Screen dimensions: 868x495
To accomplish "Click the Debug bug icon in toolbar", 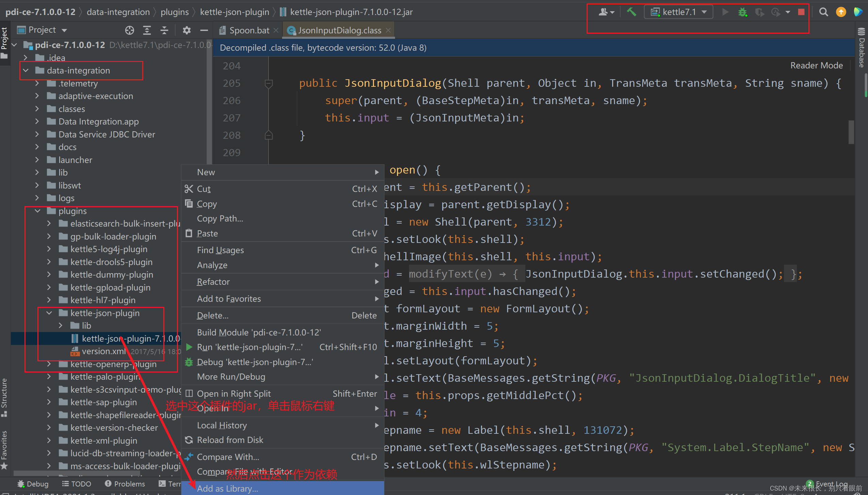I will coord(742,12).
